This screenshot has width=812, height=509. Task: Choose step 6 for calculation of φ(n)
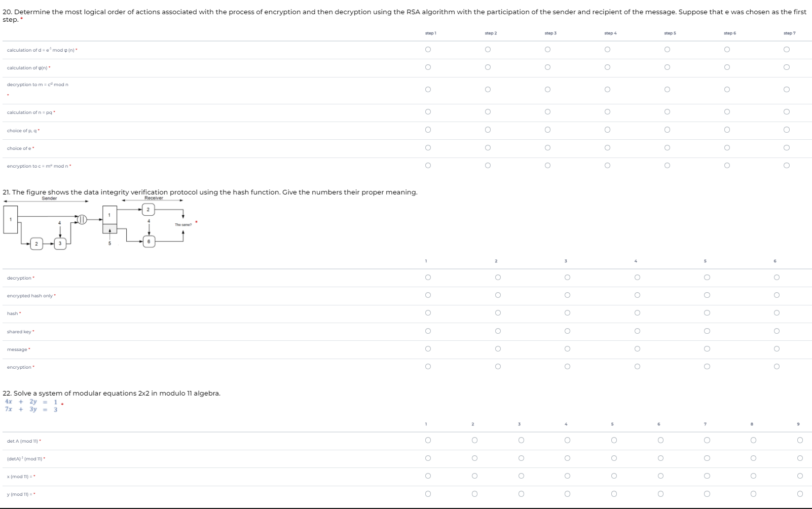[727, 67]
